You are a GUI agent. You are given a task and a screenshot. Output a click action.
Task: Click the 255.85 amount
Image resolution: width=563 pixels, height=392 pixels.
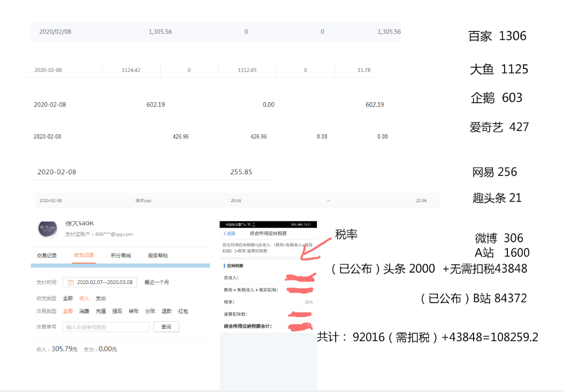[x=241, y=172]
